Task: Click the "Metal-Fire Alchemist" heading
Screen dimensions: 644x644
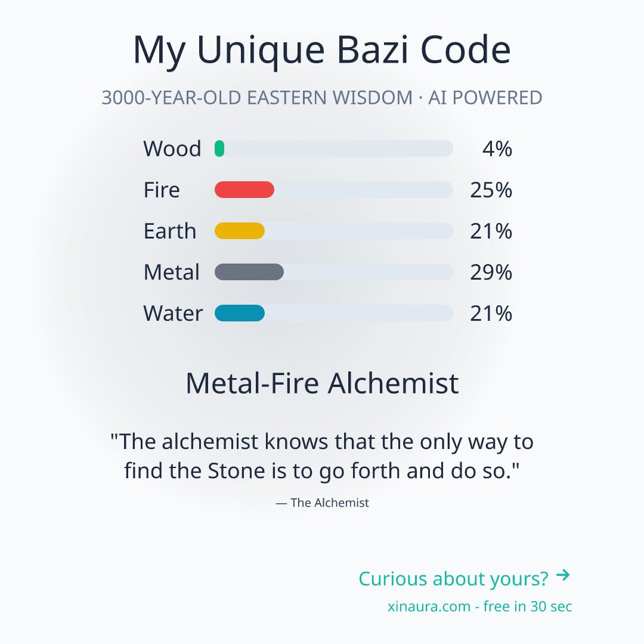Action: click(322, 383)
